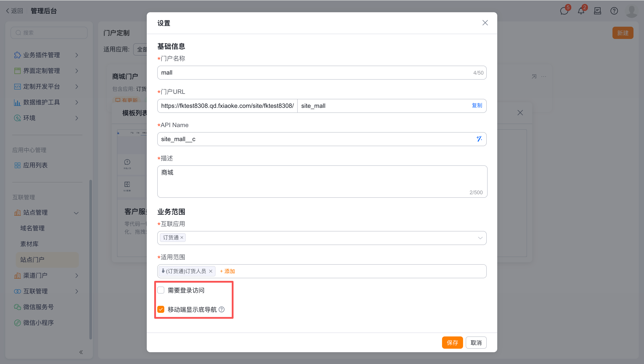Remove the (订货通)订货人员 tag
This screenshot has width=644, height=364.
pyautogui.click(x=211, y=271)
